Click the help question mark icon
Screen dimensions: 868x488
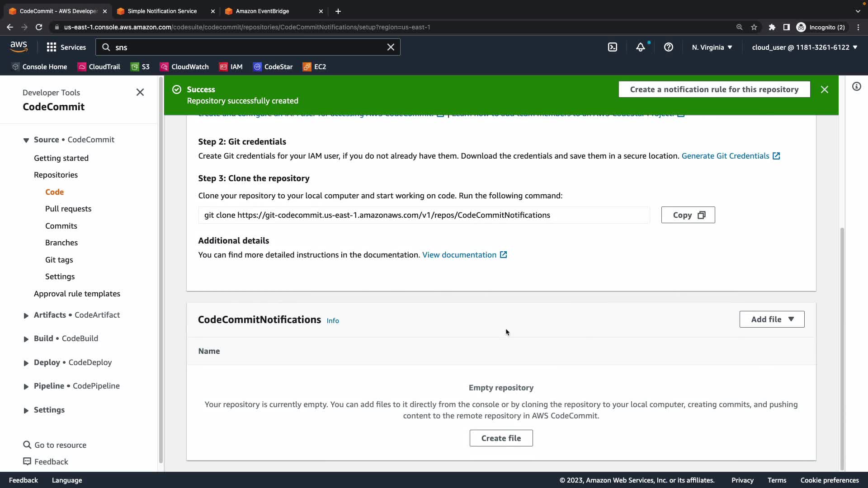[x=669, y=47]
